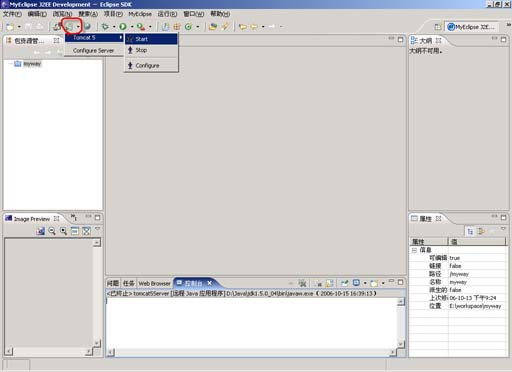Image resolution: width=512 pixels, height=372 pixels.
Task: Click the zoom out icon in Image Preview
Action: point(52,231)
